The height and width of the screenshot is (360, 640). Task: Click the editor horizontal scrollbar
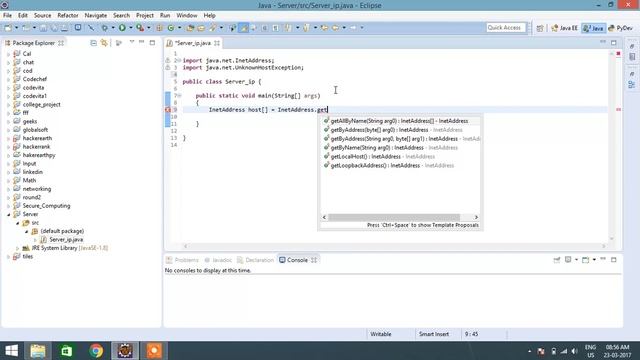[x=394, y=246]
